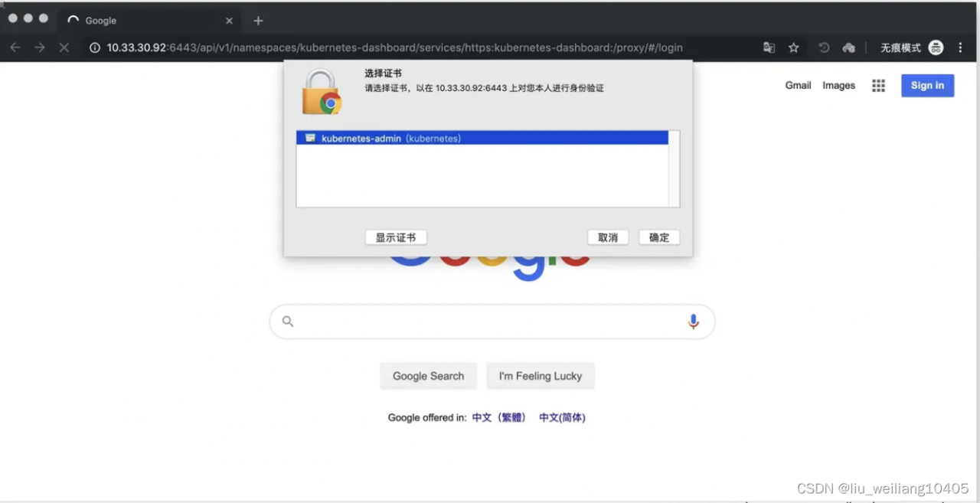This screenshot has height=503, width=980.
Task: Bookmark this page with star icon
Action: 794,47
